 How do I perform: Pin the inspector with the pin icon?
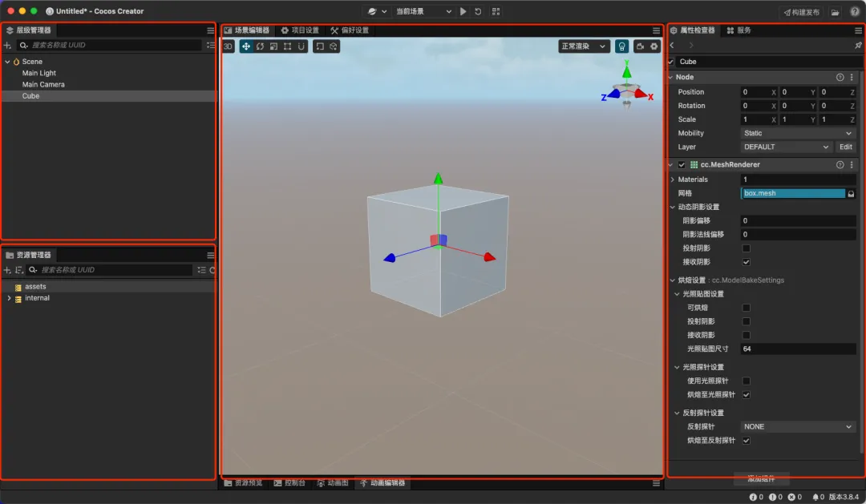pyautogui.click(x=858, y=45)
